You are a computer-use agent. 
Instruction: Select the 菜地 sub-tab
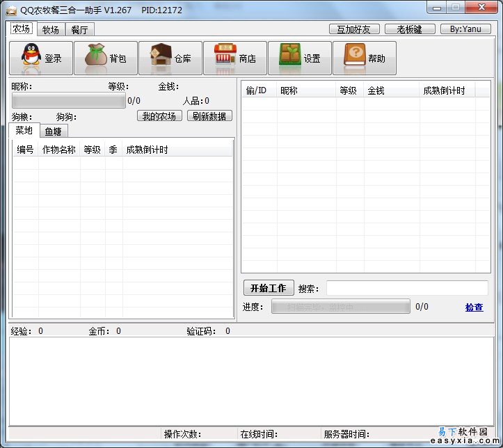pyautogui.click(x=24, y=130)
